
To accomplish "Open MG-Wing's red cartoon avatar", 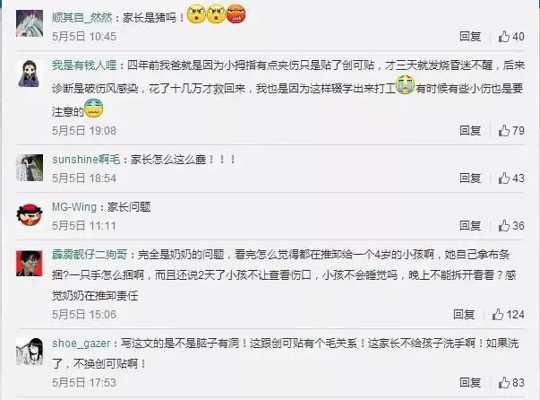I will [x=30, y=215].
